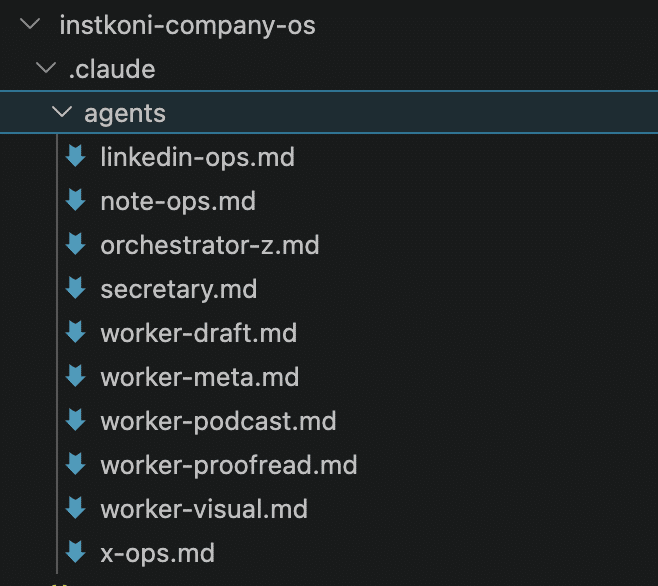Screen dimensions: 658x586
Task: Select the secretary.md file name
Action: tap(178, 289)
